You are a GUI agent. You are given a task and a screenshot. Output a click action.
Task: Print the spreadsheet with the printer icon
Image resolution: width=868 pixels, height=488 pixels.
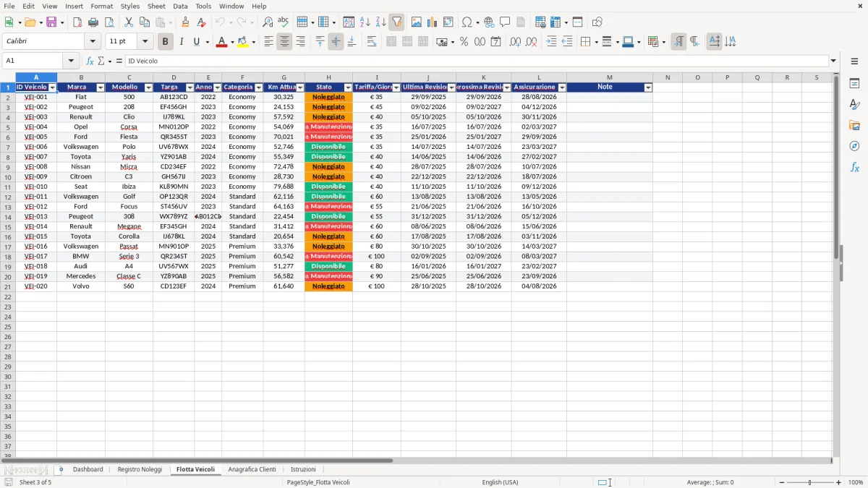click(x=93, y=22)
